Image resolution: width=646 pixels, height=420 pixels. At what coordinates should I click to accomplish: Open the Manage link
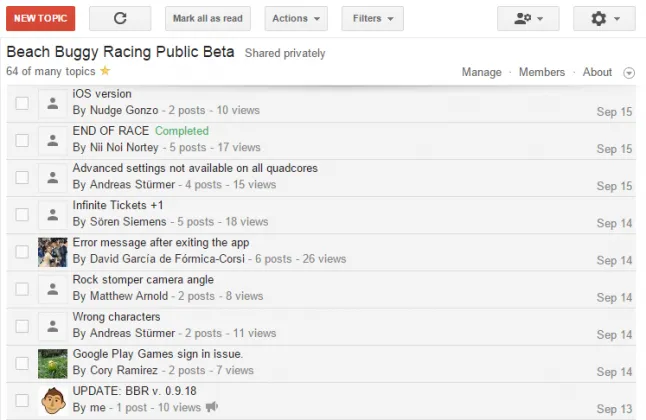pos(482,72)
